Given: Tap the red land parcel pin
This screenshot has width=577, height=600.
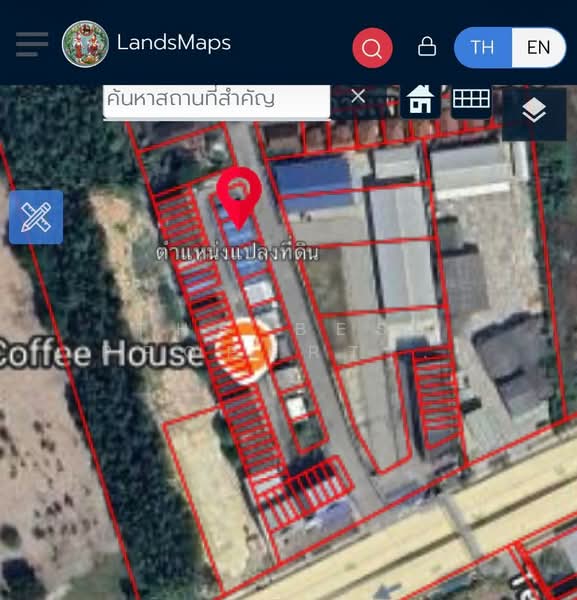Looking at the screenshot, I should coord(239,198).
